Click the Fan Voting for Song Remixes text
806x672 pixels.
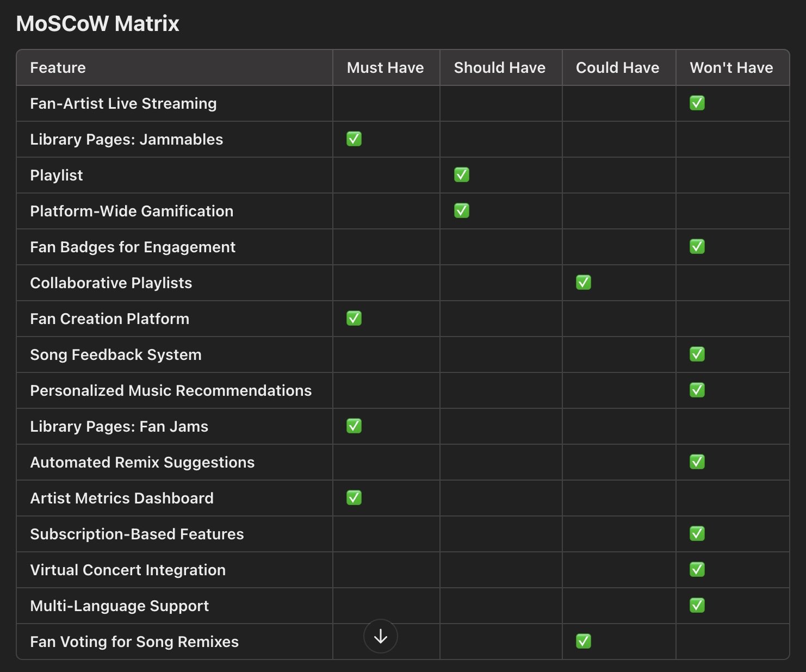(x=134, y=642)
